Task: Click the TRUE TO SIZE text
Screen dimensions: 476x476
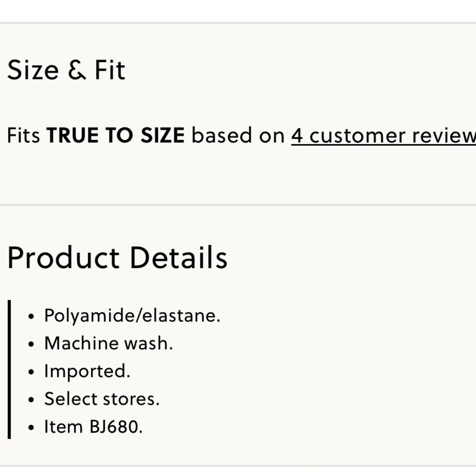Action: 115,135
